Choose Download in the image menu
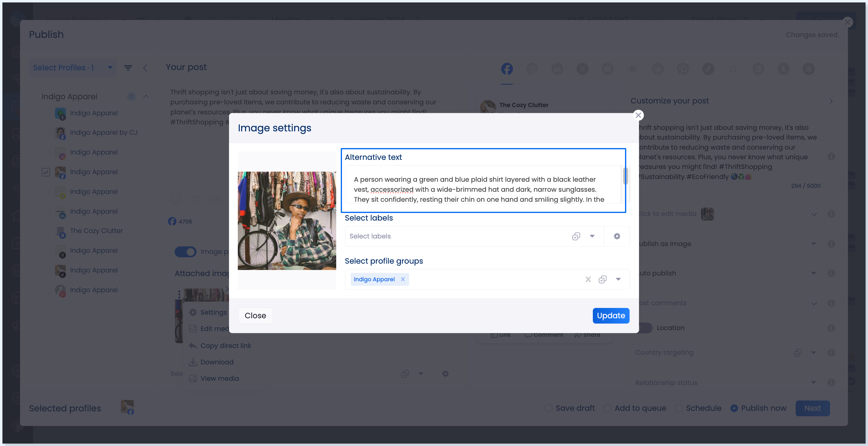868x446 pixels. click(212, 362)
